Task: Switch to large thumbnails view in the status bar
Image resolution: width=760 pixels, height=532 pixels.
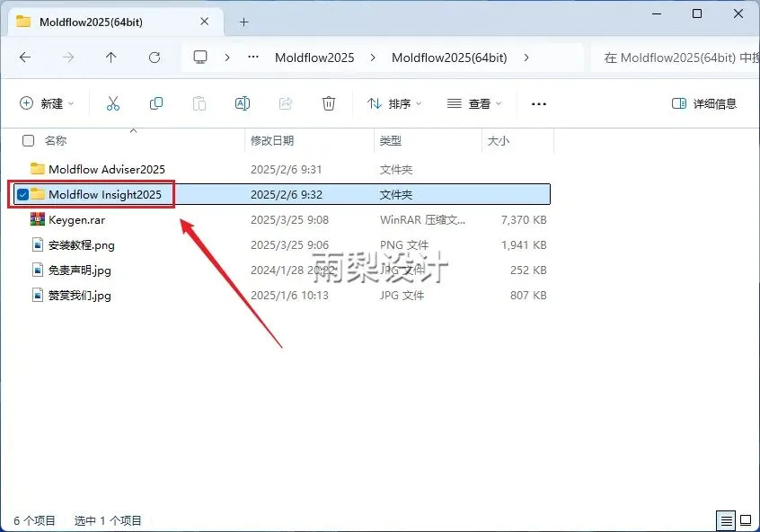Action: tap(746, 521)
